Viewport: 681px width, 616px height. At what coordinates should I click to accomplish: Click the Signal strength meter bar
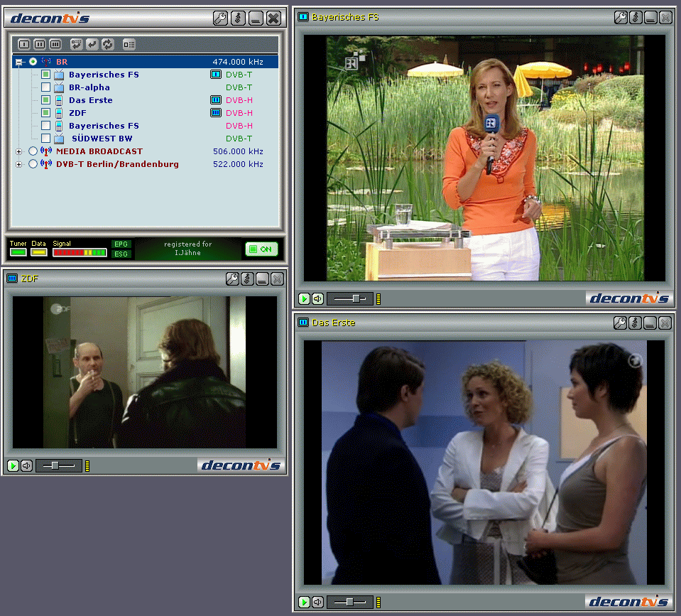80,252
